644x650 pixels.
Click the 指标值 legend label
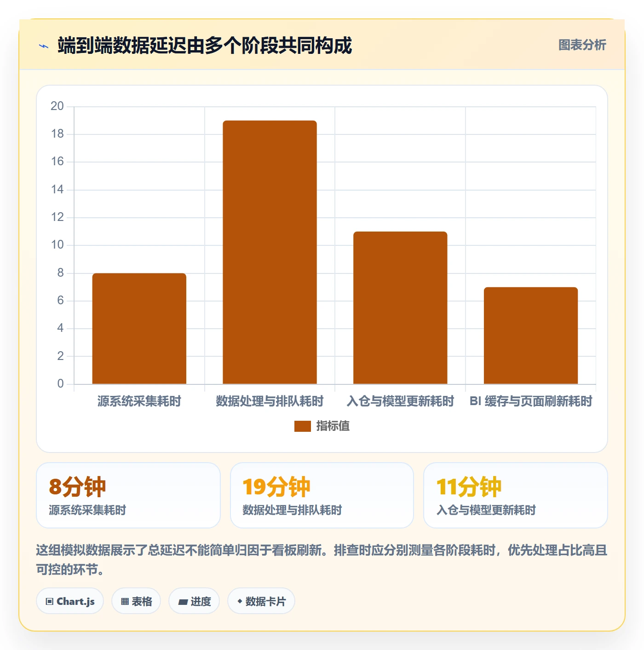pos(333,426)
